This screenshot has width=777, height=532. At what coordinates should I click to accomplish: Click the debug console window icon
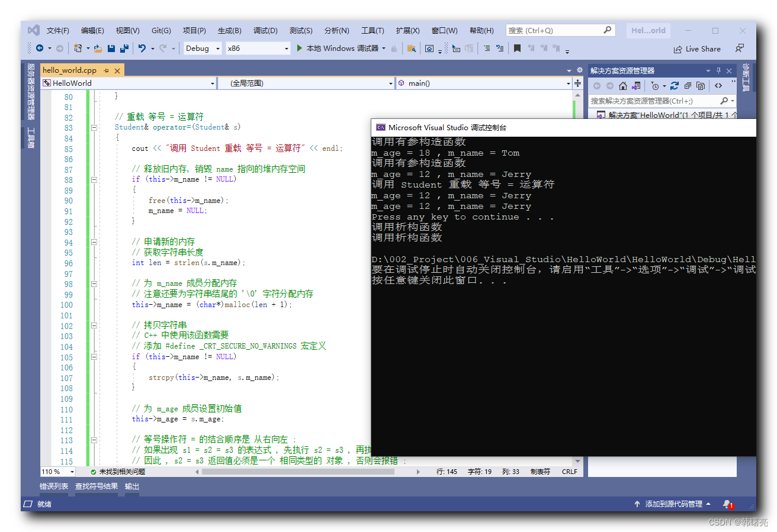pyautogui.click(x=381, y=127)
